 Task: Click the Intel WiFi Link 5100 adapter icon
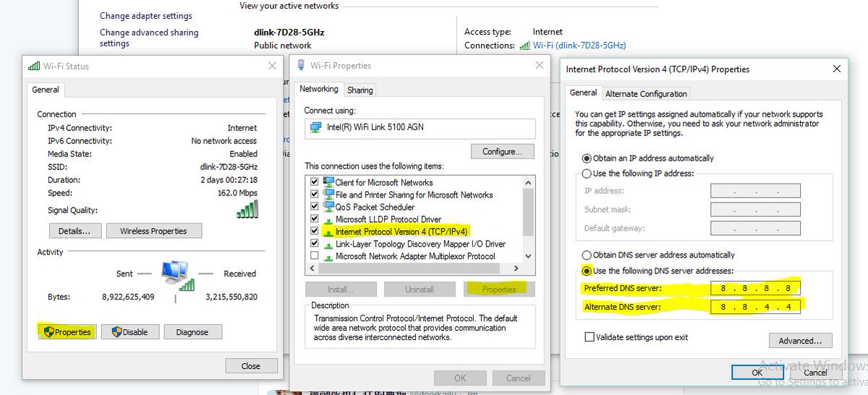[x=316, y=128]
